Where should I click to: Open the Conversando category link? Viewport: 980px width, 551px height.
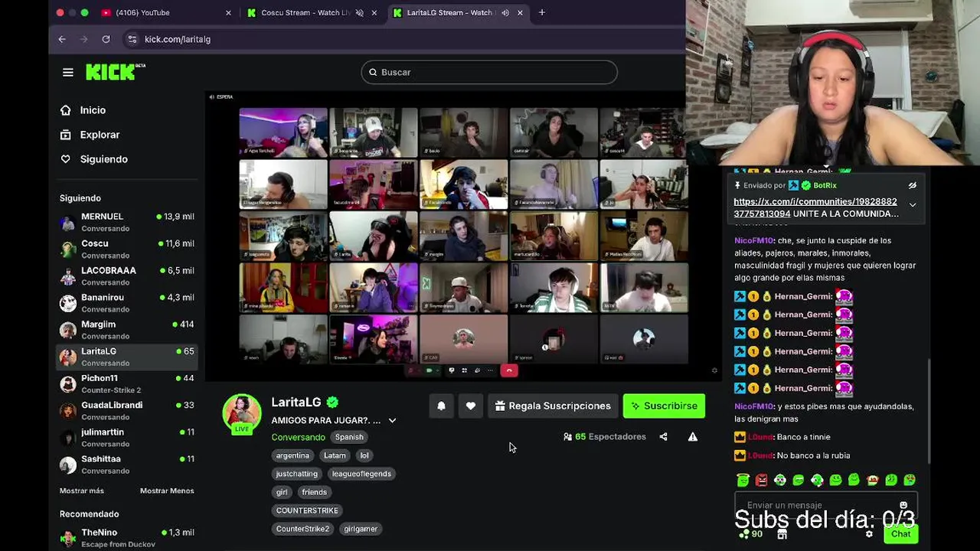(x=298, y=437)
